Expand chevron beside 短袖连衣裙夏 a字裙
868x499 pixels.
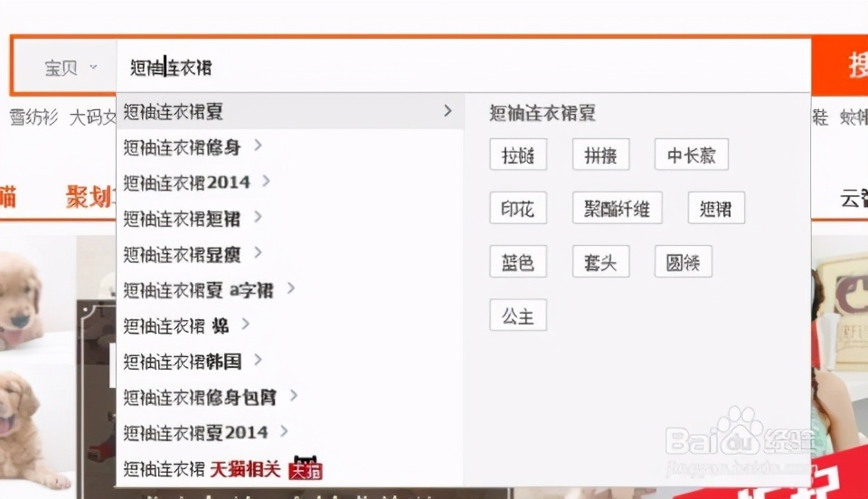tap(291, 288)
